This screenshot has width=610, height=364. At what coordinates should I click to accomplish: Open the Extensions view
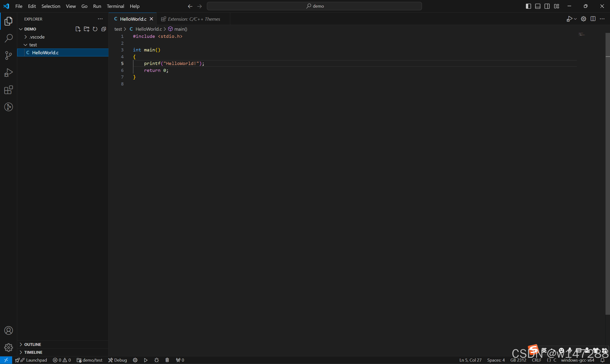[x=9, y=90]
